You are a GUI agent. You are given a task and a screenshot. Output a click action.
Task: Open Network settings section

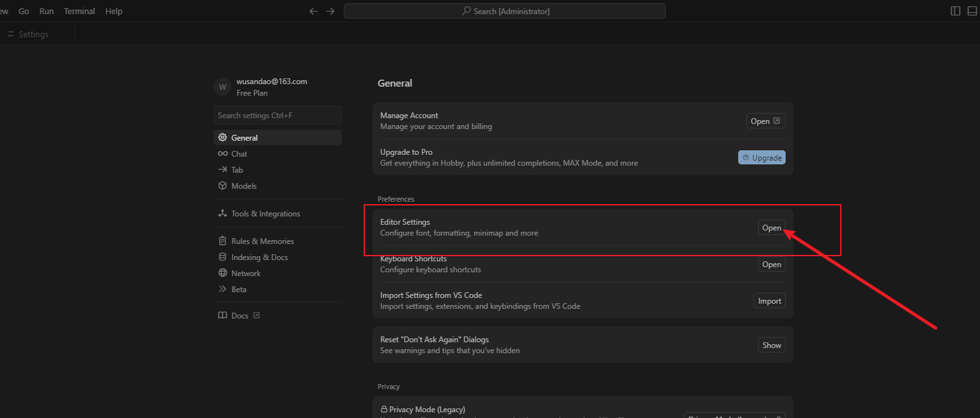[278, 273]
